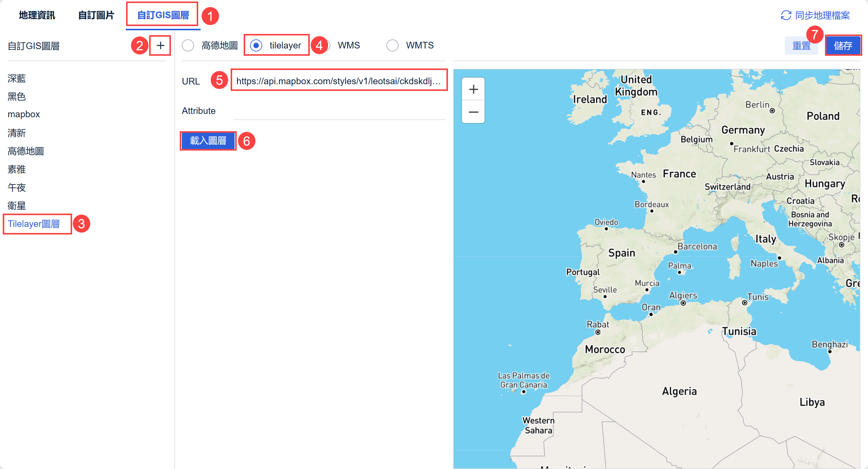Click the Attribute input field
Viewport: 868px width, 469px height.
click(338, 111)
